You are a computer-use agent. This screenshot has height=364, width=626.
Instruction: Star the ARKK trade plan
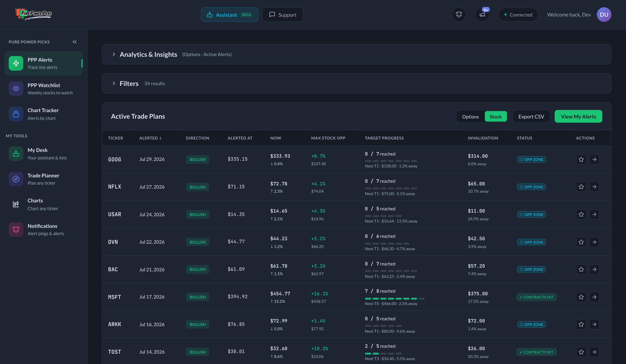(x=581, y=324)
